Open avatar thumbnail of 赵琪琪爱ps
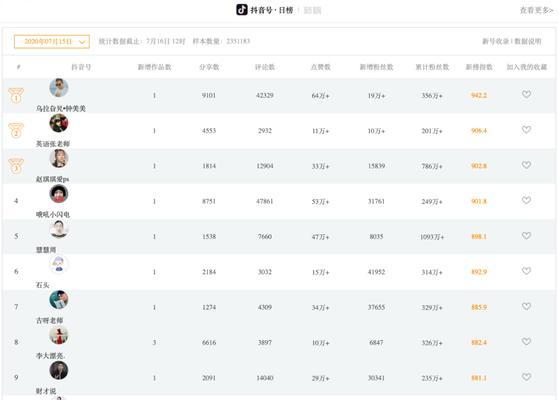The image size is (559, 400). point(59,158)
